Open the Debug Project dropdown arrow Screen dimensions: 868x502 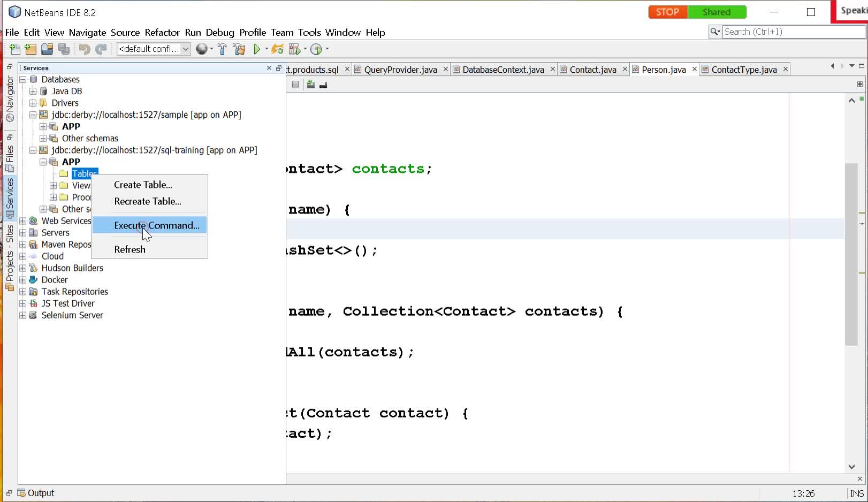tap(305, 49)
